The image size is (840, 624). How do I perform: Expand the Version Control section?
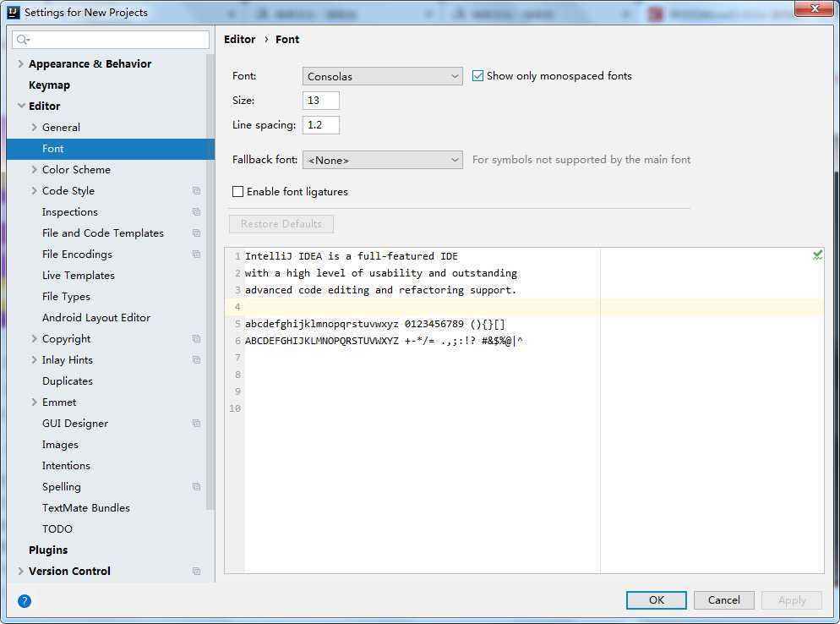[21, 572]
